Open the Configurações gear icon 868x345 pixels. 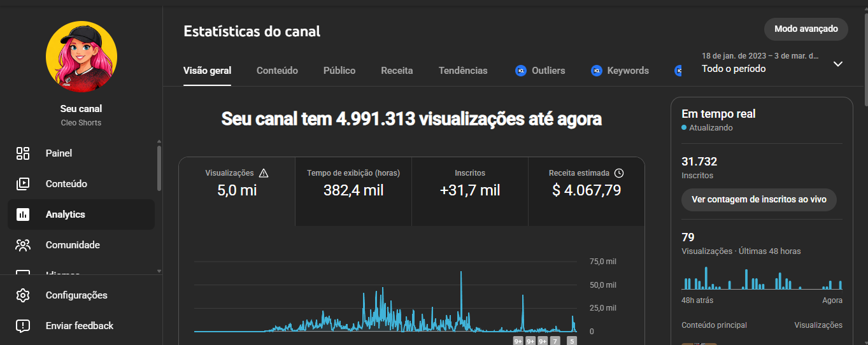23,295
